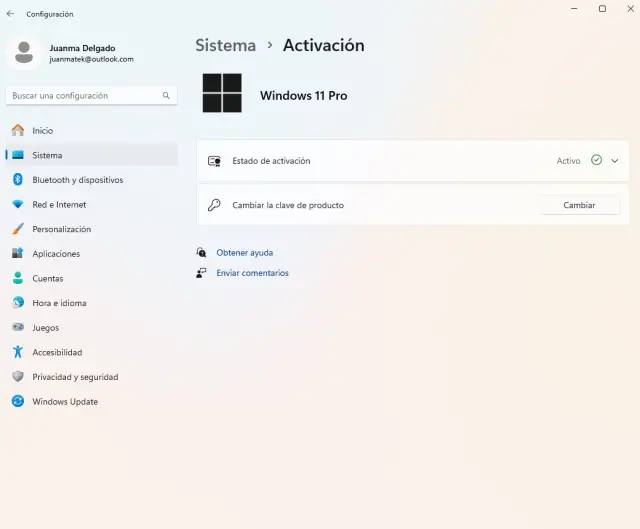
Task: Open Aplicaciones via its sidebar icon
Action: pos(17,254)
